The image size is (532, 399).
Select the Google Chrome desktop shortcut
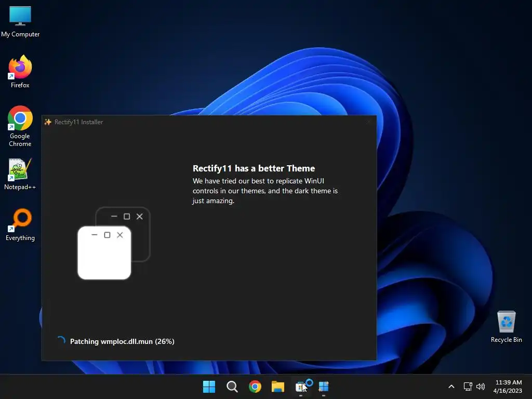point(20,126)
